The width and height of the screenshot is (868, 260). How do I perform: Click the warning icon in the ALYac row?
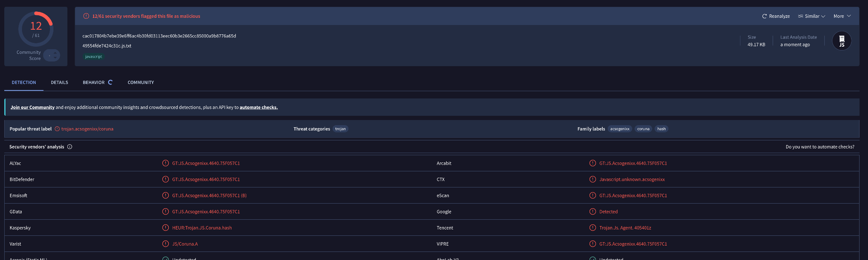166,163
